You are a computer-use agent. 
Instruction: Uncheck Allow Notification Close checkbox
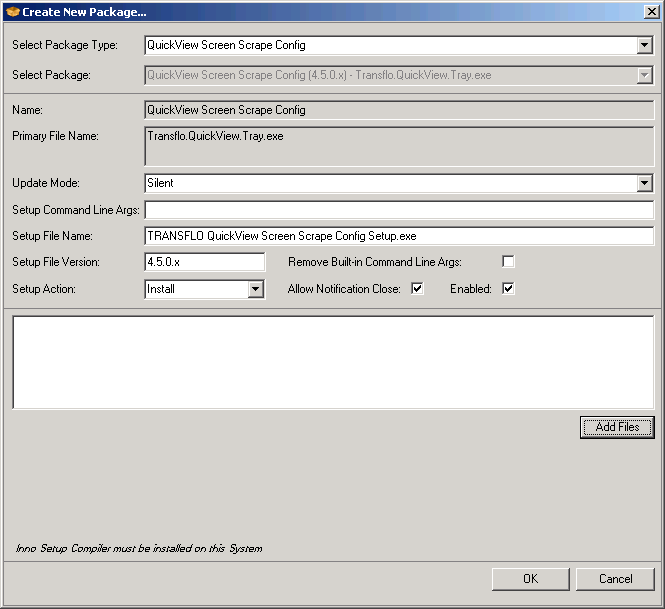click(417, 288)
